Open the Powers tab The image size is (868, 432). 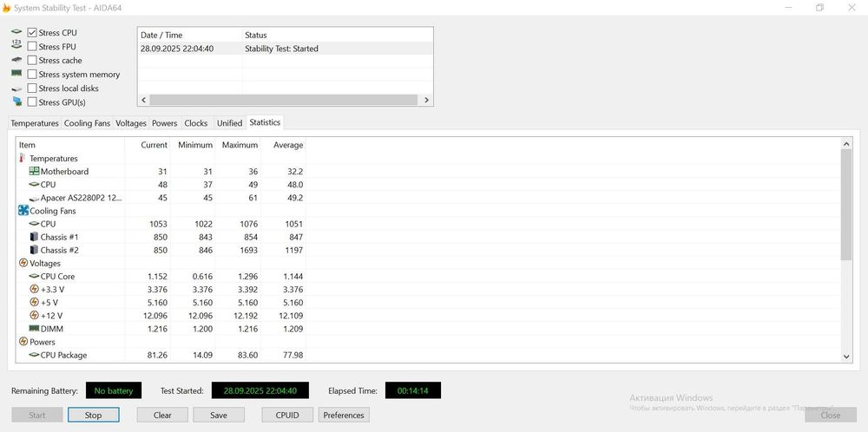[164, 123]
